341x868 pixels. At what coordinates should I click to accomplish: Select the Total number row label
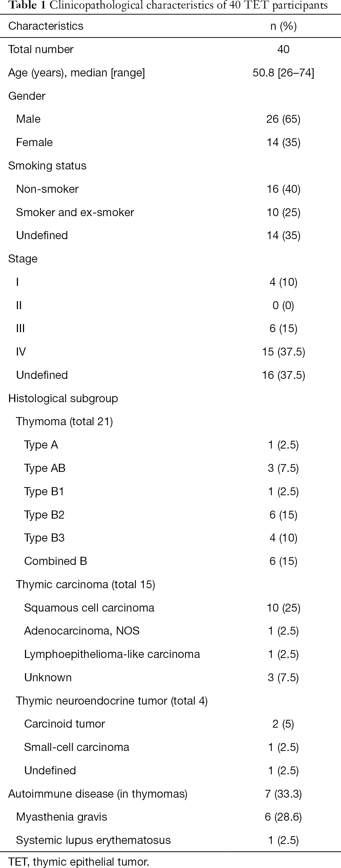coord(41,49)
